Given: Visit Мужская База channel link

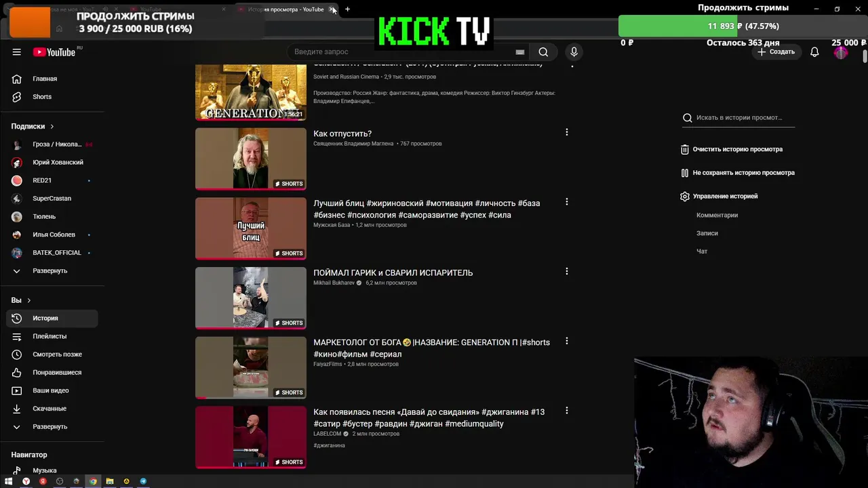Looking at the screenshot, I should point(332,225).
